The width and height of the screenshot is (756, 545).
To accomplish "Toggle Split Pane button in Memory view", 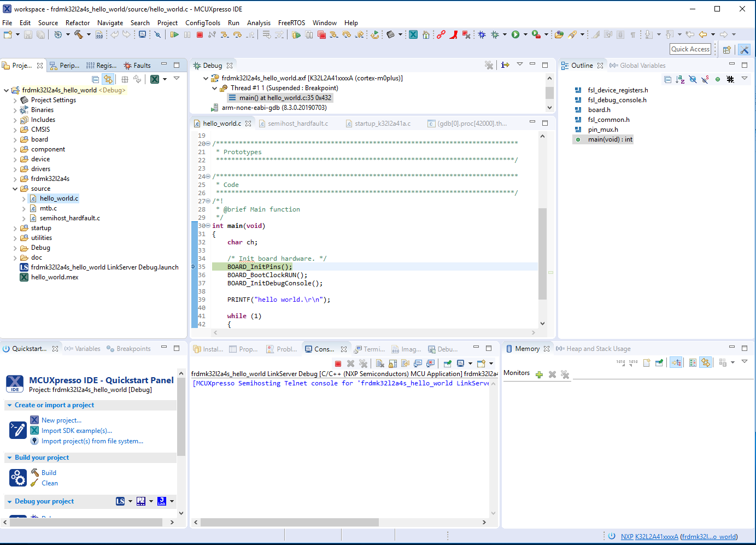I will tap(693, 362).
